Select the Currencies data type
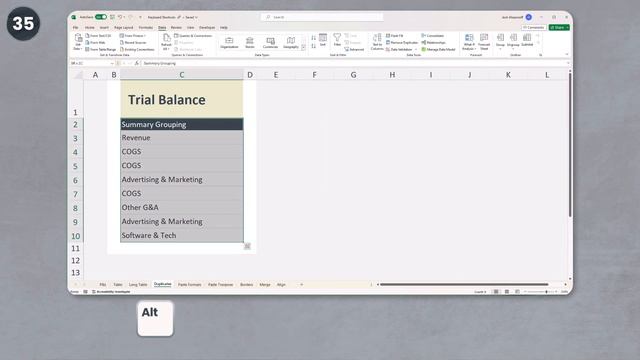 coord(270,42)
